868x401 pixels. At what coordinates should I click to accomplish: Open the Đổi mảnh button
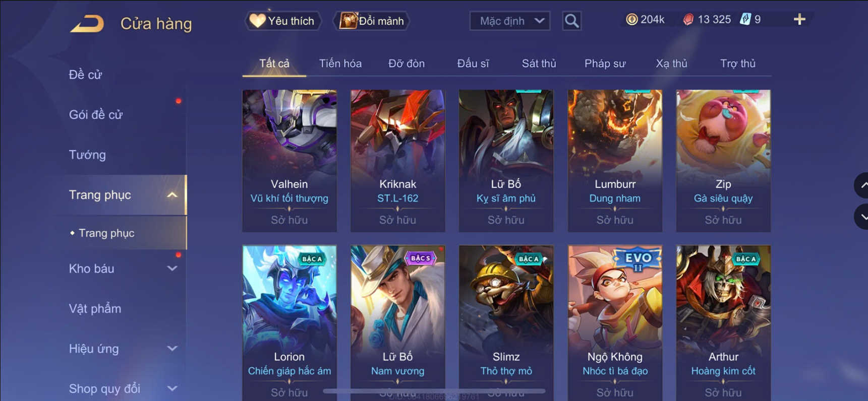[x=372, y=21]
